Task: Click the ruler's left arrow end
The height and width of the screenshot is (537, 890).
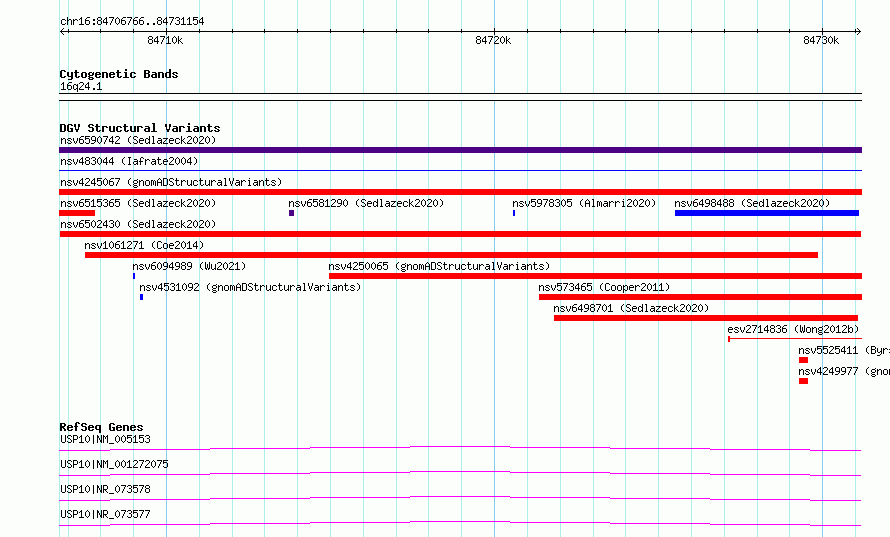Action: coord(62,31)
